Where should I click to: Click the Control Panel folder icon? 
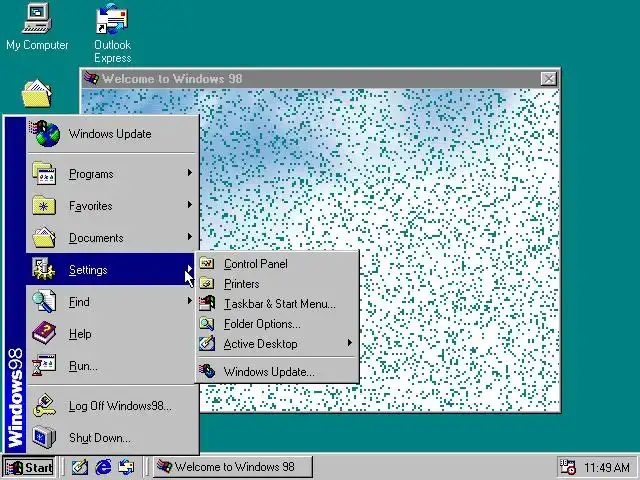click(207, 263)
